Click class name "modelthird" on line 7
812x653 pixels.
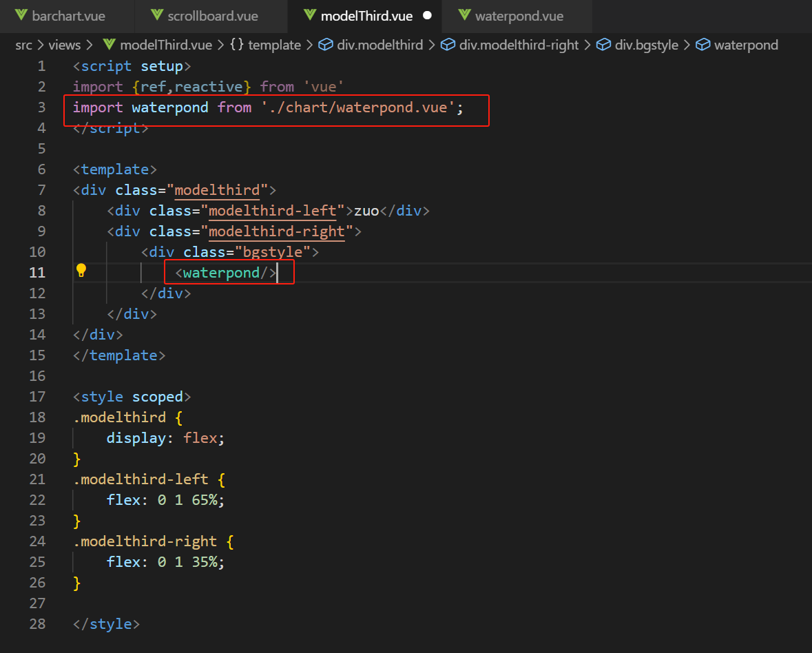point(217,191)
